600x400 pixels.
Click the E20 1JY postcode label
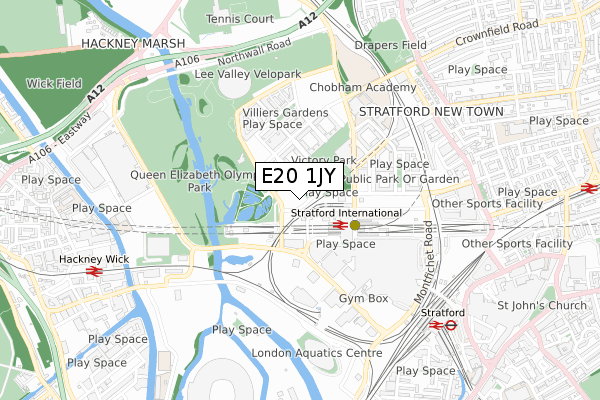299,176
